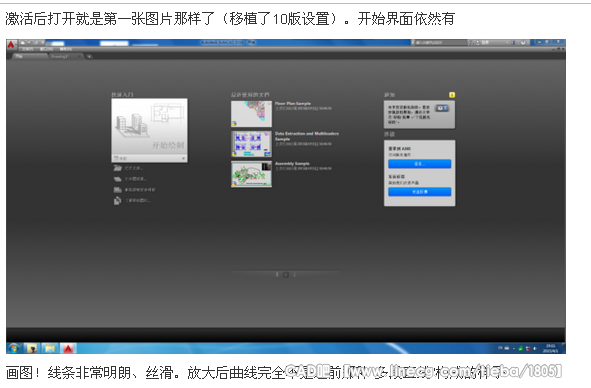Image resolution: width=591 pixels, height=388 pixels.
Task: Click the open-files folder icon
Action: 118,168
